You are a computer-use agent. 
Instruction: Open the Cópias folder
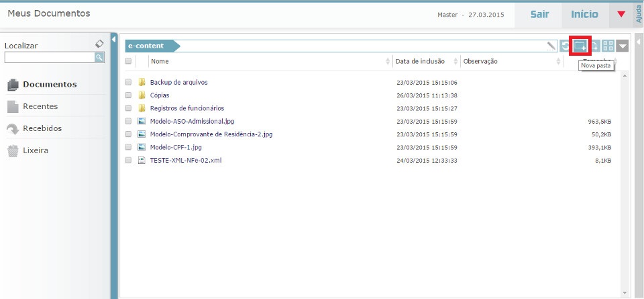click(160, 95)
